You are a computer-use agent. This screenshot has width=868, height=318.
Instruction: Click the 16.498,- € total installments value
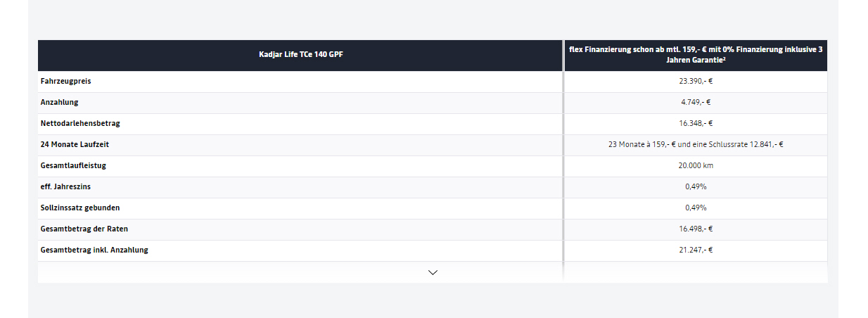(x=696, y=229)
